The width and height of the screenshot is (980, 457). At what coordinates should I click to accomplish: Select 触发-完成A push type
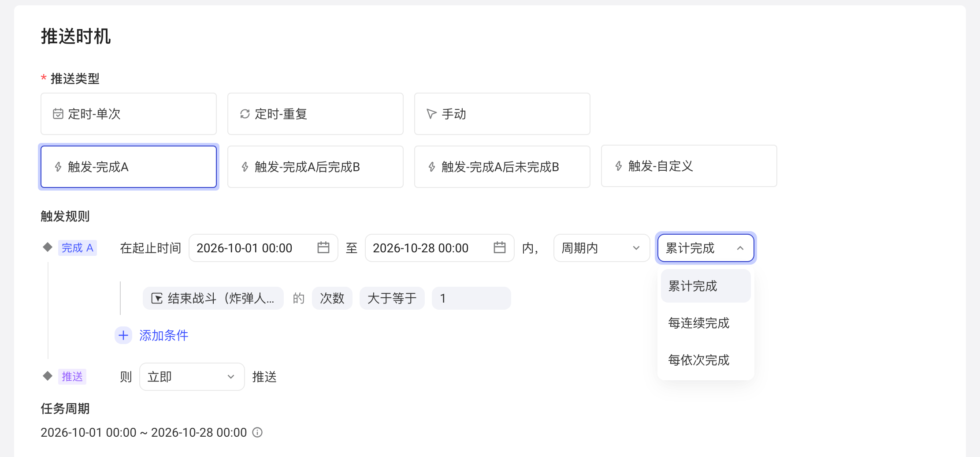[129, 167]
